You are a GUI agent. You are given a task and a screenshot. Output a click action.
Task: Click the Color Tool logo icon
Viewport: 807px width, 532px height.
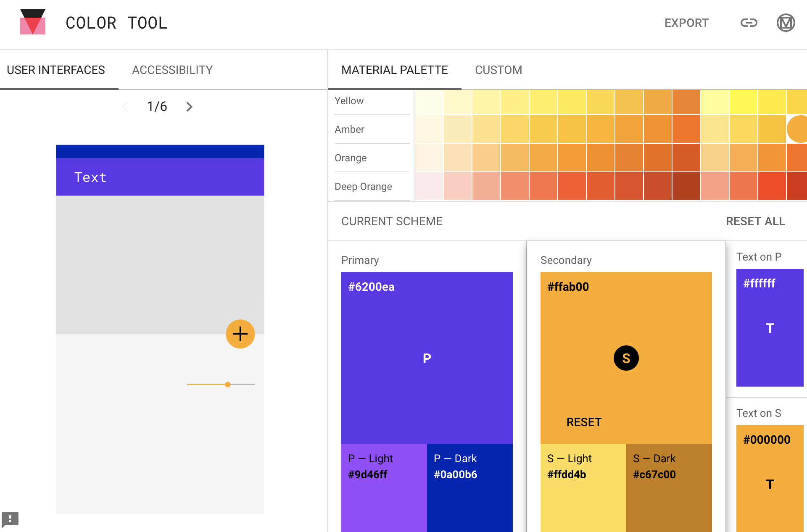click(x=33, y=22)
